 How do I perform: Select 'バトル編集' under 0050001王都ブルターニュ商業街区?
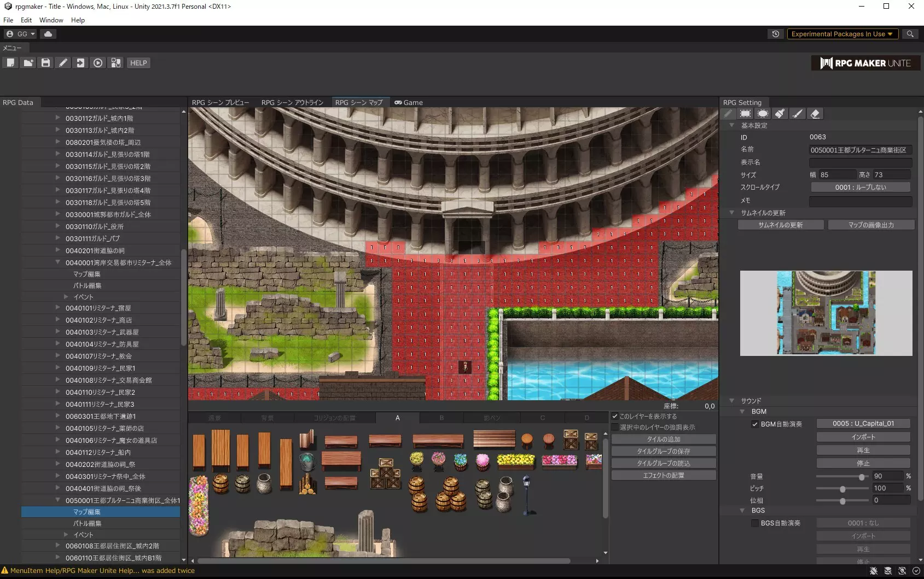[88, 523]
